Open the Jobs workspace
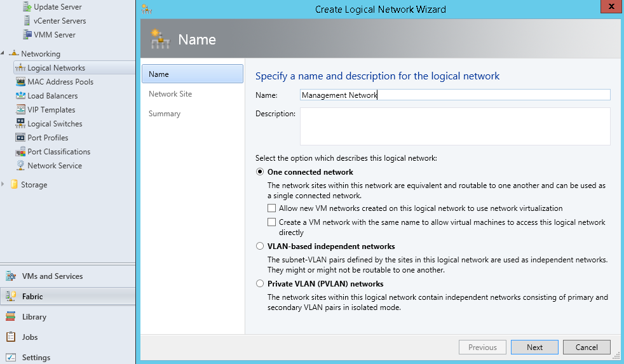 click(x=67, y=337)
